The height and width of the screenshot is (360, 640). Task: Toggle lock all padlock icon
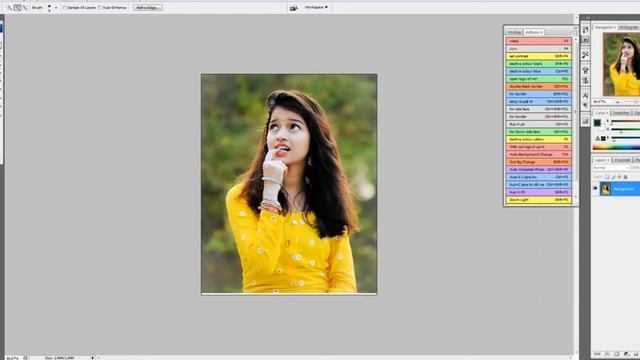[x=625, y=177]
